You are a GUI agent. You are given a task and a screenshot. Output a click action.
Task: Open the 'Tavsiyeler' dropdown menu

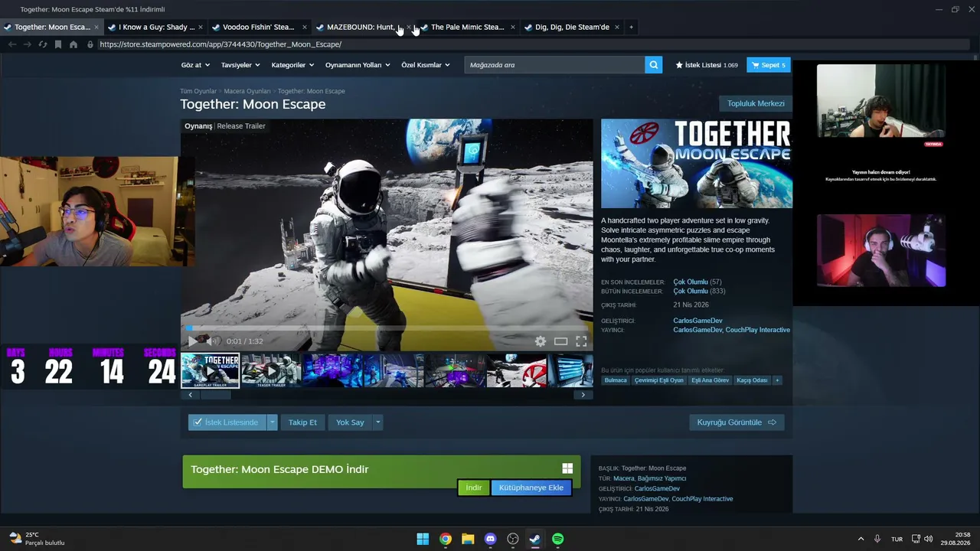point(240,65)
